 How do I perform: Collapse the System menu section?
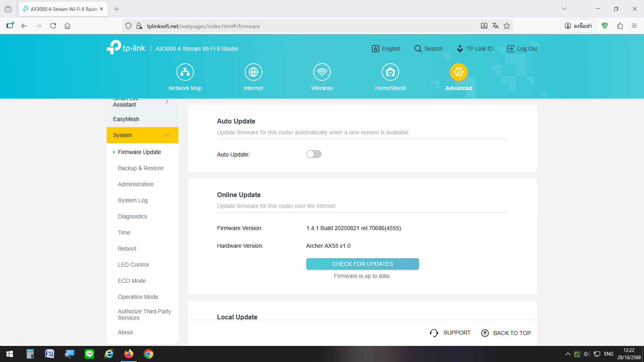pos(167,135)
